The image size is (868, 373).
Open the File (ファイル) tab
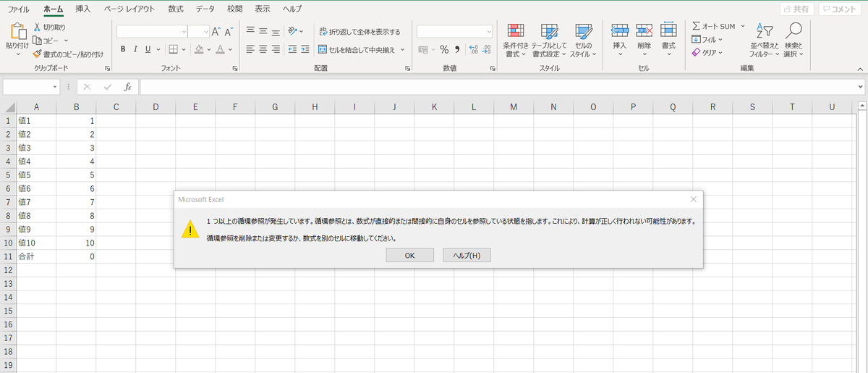pyautogui.click(x=18, y=9)
